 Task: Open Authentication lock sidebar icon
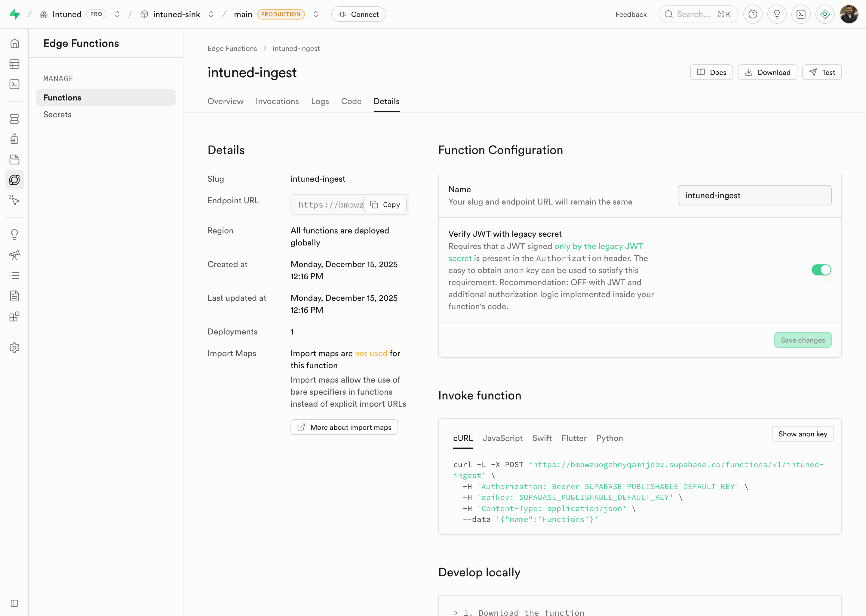14,139
